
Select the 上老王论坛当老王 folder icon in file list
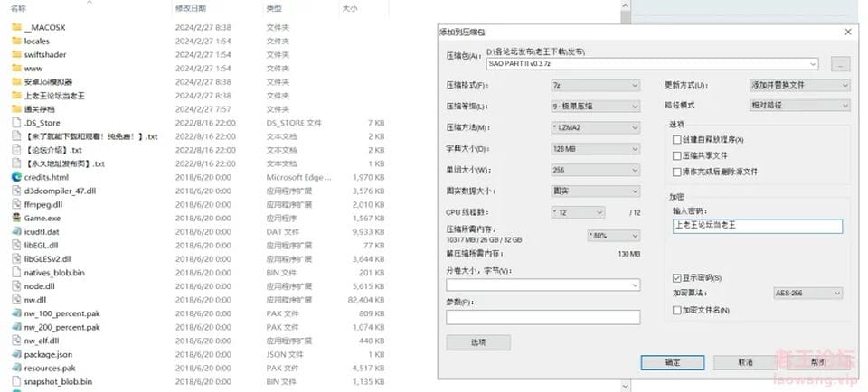pyautogui.click(x=16, y=95)
